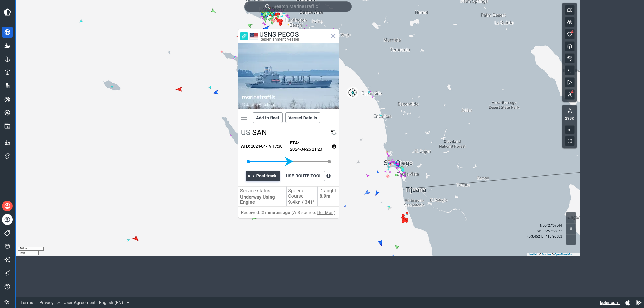The height and width of the screenshot is (308, 644).
Task: Open the map layers stack icon
Action: tap(570, 46)
